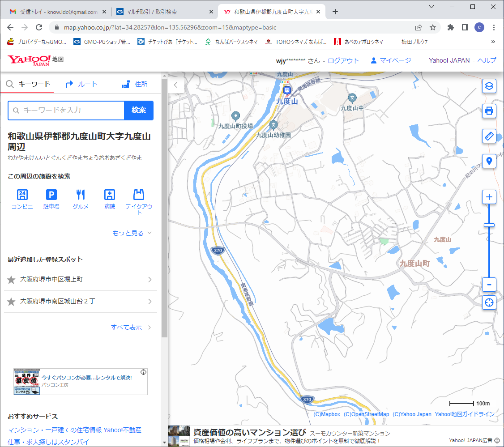Zoom out with the minus button
This screenshot has width=504, height=447.
point(489,285)
